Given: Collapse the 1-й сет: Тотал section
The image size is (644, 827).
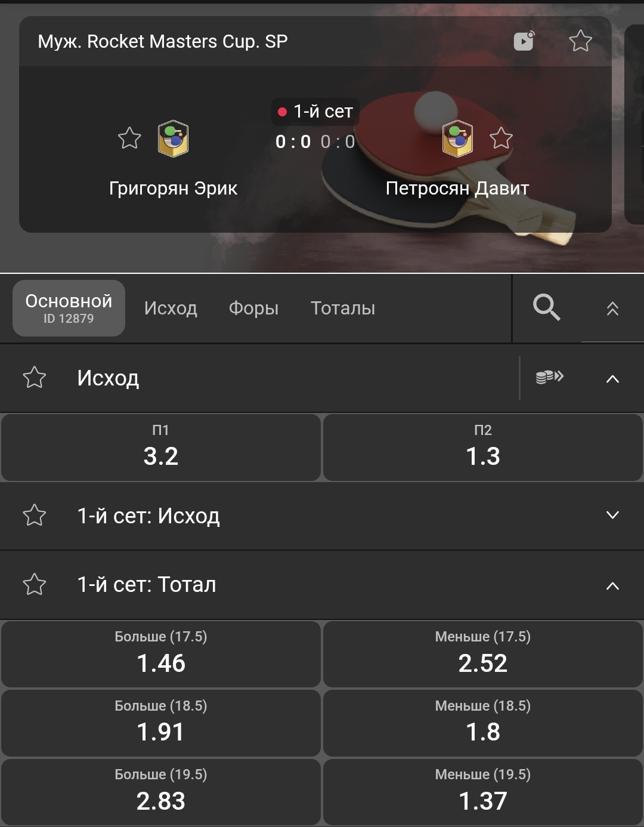Looking at the screenshot, I should (612, 585).
